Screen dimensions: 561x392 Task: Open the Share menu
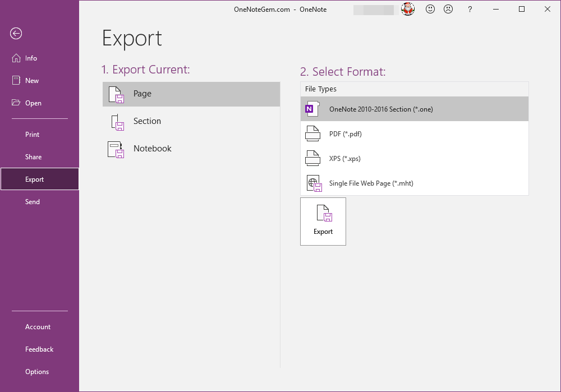tap(33, 156)
